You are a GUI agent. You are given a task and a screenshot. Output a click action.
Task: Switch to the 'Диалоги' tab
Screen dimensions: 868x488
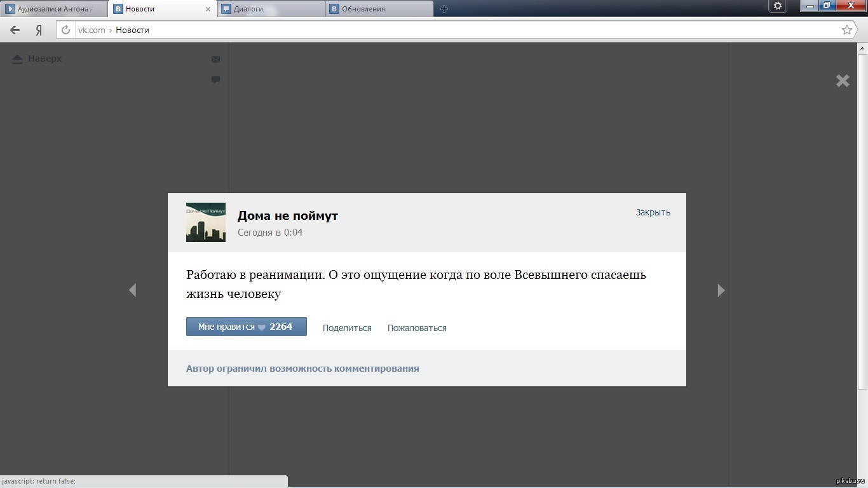point(271,9)
